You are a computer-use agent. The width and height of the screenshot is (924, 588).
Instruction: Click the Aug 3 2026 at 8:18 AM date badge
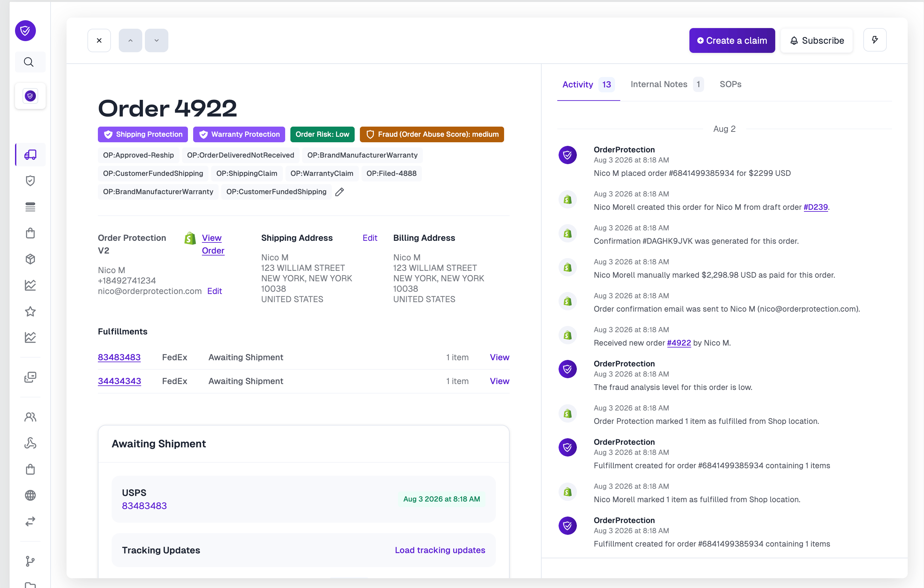tap(442, 499)
